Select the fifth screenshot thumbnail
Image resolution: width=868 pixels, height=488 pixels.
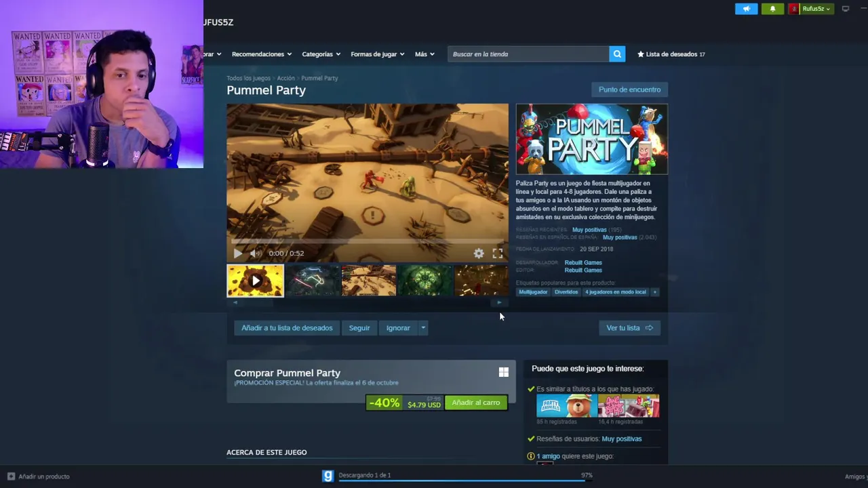[x=481, y=281]
